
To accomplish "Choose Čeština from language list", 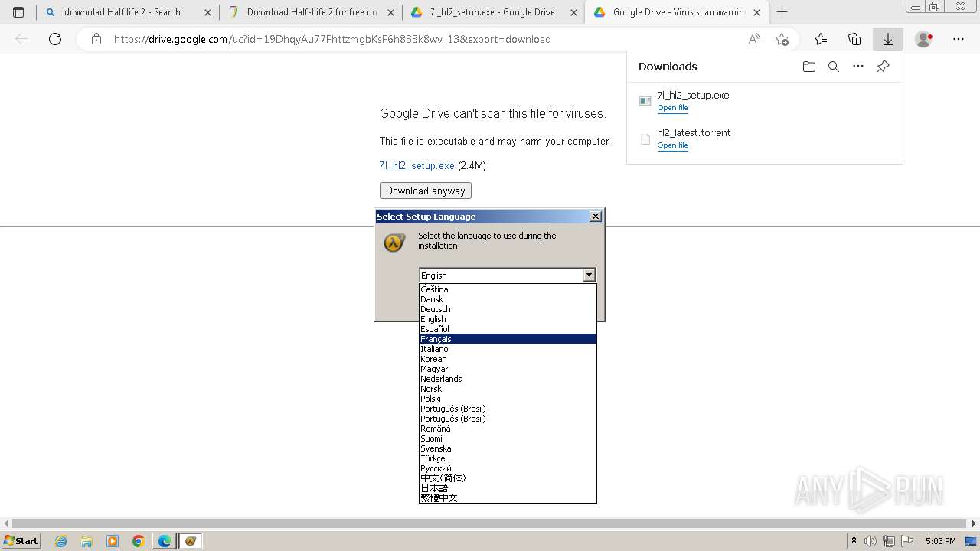I will point(508,289).
